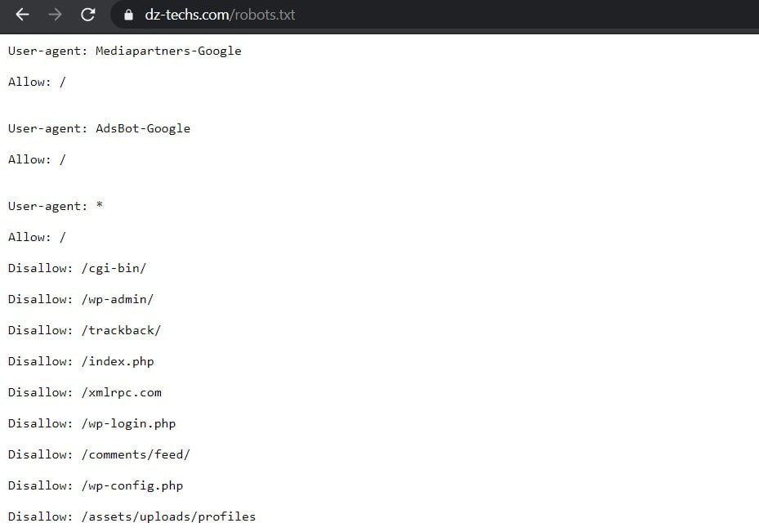This screenshot has width=759, height=532.
Task: Click 'Allow: /' below Mediapartners-Google
Action: pyautogui.click(x=37, y=82)
